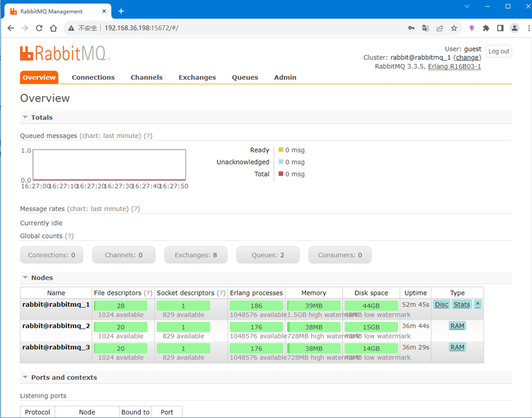
Task: Open node rabbit@rabbitmq_2
Action: click(x=56, y=326)
